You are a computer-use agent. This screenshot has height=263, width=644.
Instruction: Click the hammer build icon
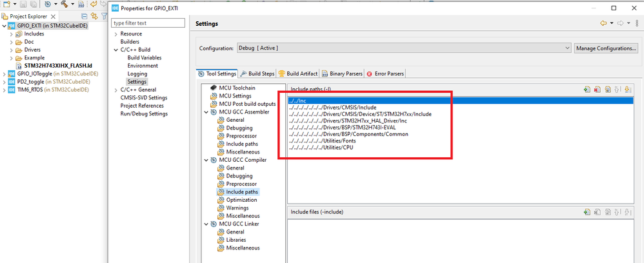click(65, 4)
